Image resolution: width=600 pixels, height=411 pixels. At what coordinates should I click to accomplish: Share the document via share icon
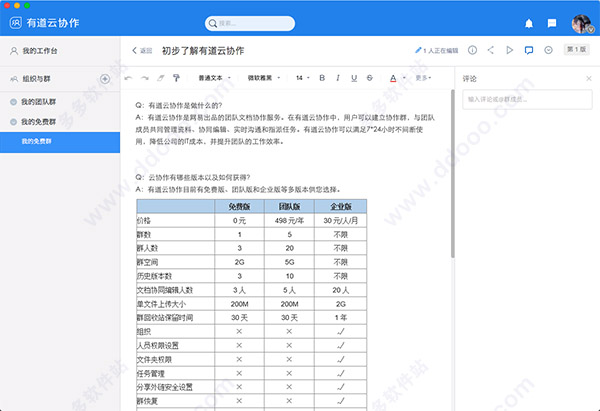tap(491, 50)
